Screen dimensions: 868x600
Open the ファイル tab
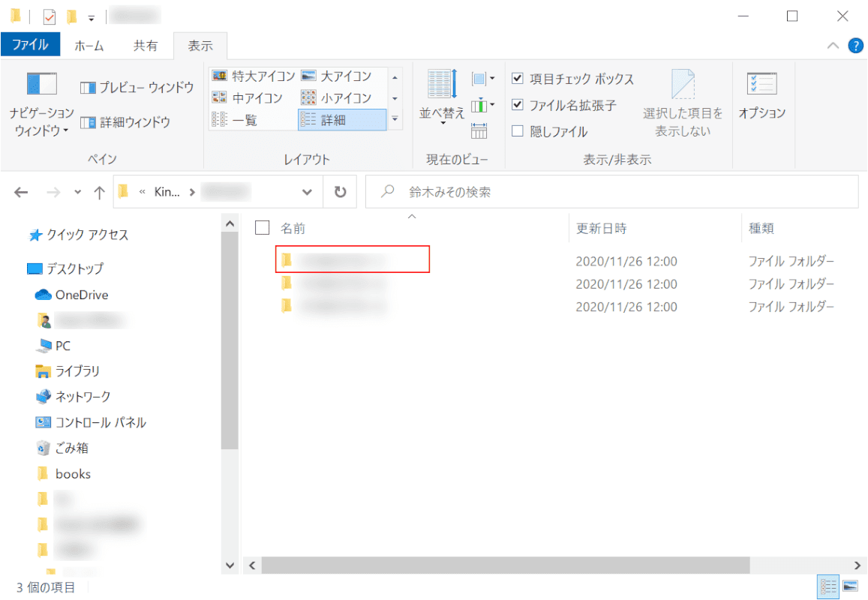pos(31,45)
